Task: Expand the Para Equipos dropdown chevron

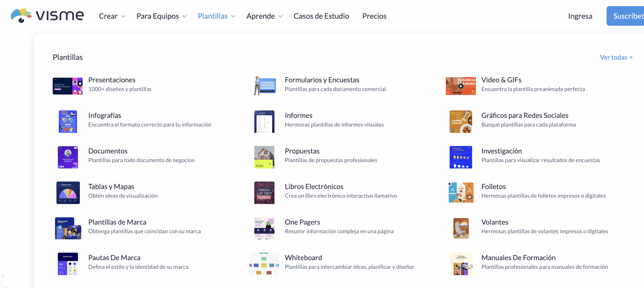Action: [185, 17]
